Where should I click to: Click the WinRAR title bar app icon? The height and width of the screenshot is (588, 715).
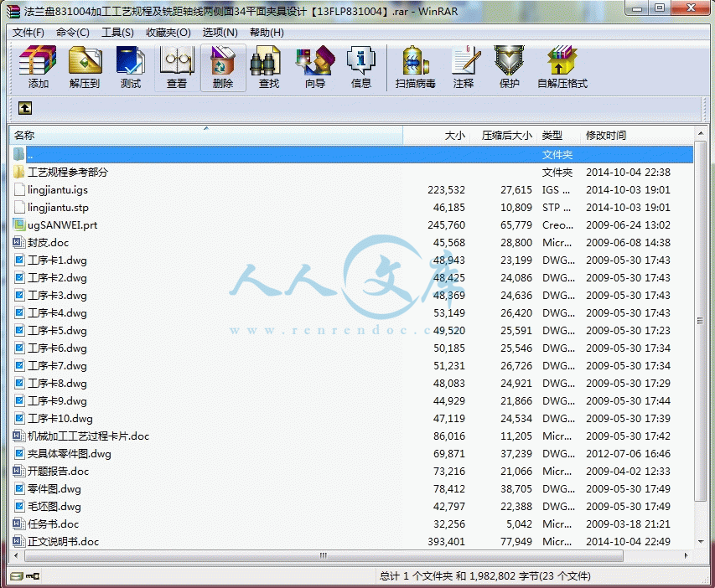(13, 11)
